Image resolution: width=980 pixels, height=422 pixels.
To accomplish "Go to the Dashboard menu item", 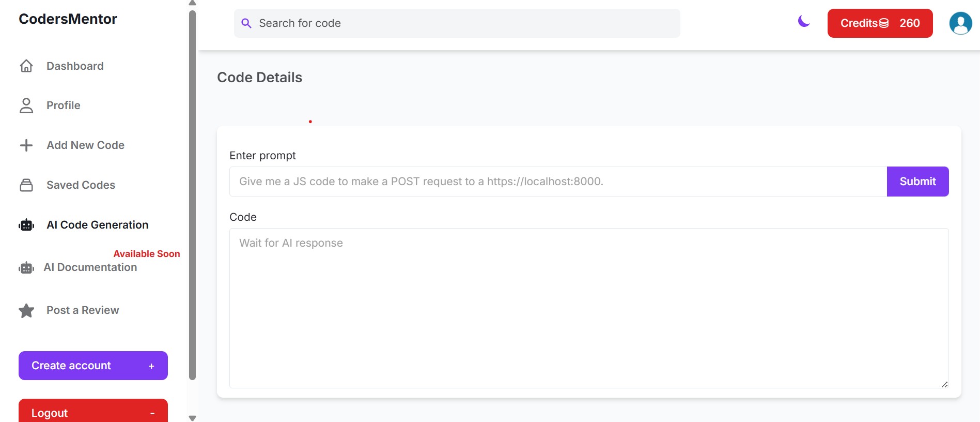I will (75, 66).
